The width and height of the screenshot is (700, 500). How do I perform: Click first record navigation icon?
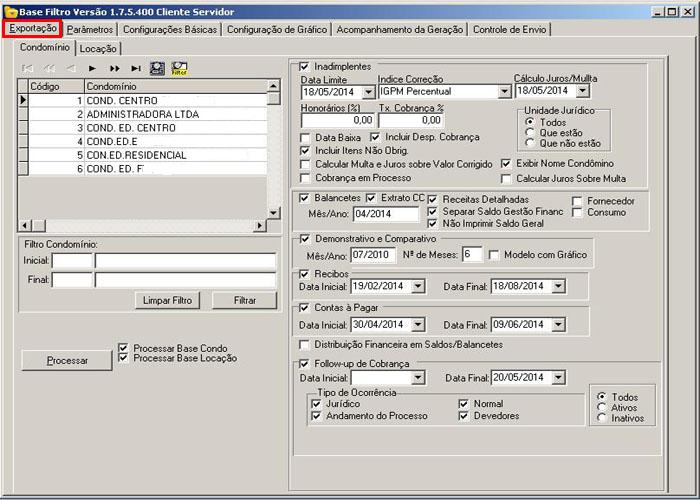coord(27,68)
